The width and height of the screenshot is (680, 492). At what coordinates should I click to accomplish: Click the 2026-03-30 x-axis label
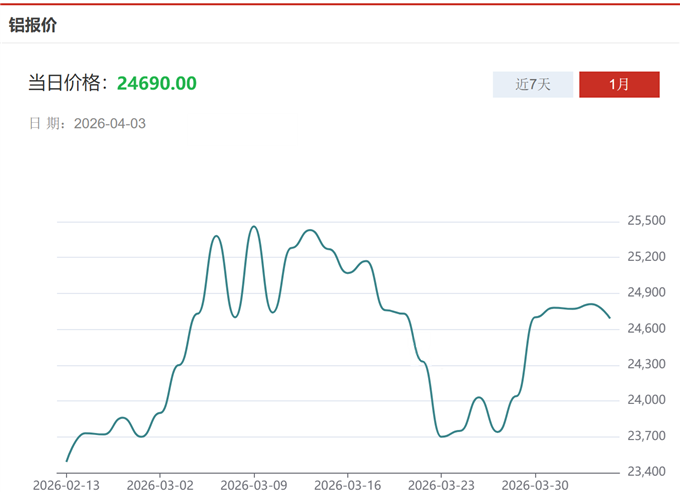click(x=535, y=484)
